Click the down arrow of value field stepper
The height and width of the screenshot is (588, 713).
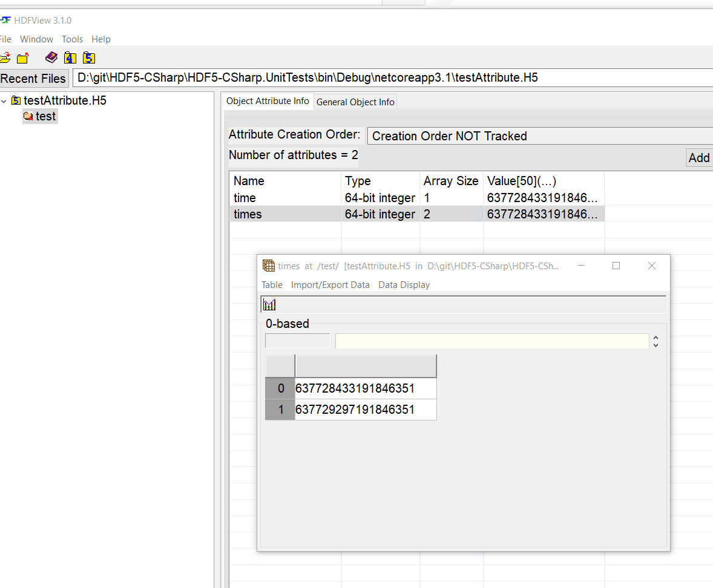click(655, 345)
